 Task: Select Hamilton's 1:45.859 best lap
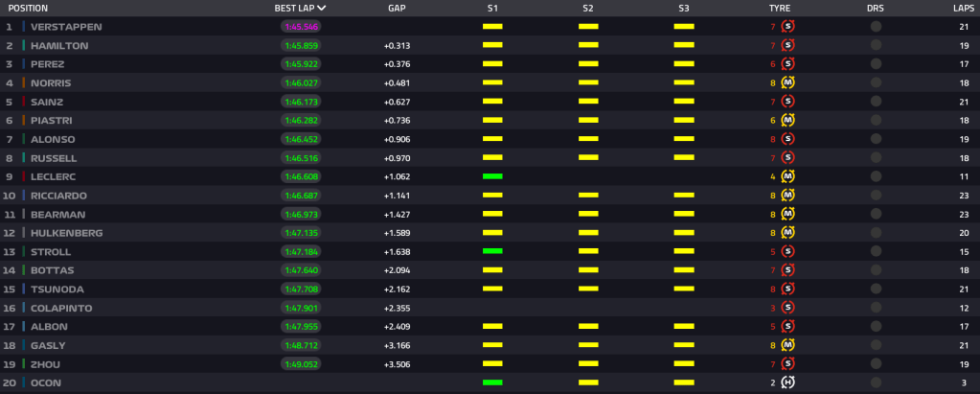301,46
